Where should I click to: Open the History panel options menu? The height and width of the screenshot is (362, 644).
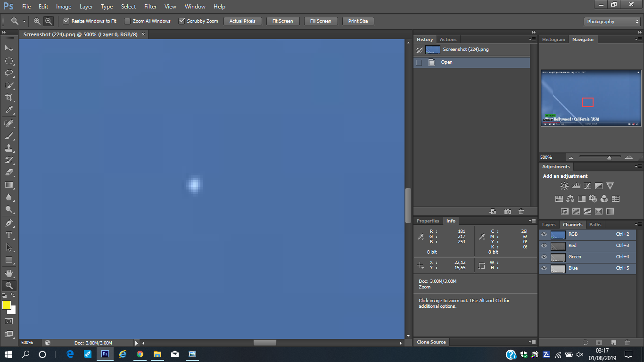(x=532, y=40)
